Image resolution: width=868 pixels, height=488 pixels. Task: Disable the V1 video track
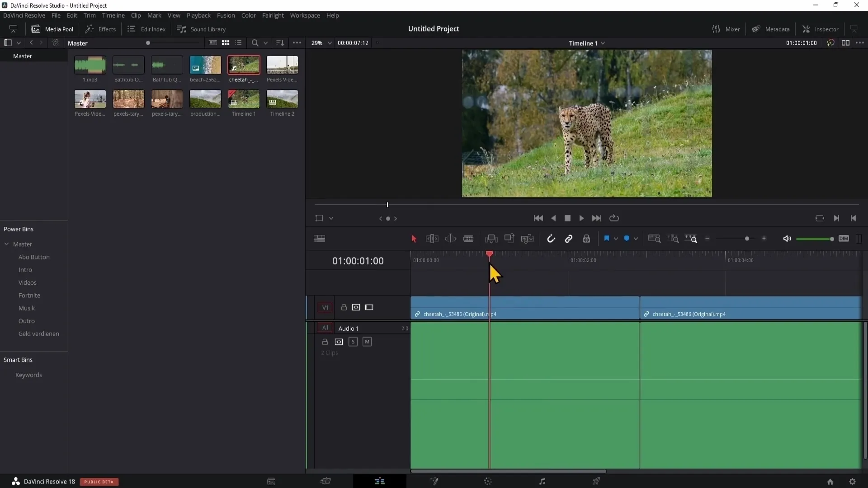point(369,307)
